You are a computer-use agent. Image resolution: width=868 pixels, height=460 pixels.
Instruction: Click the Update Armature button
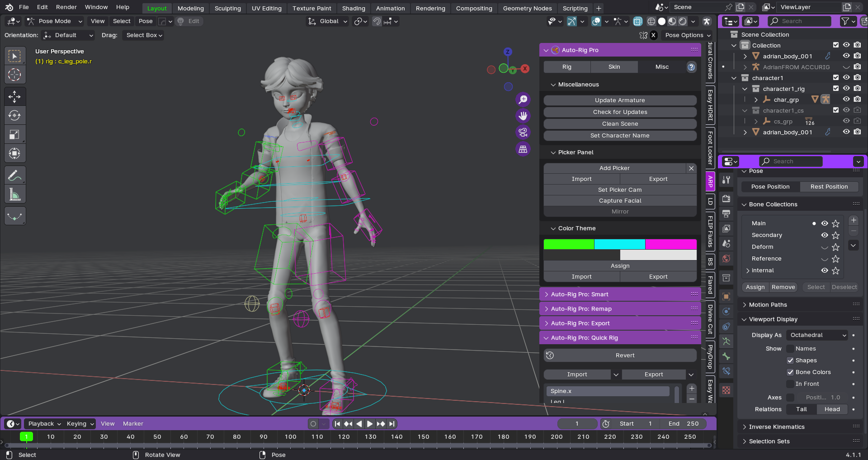620,100
